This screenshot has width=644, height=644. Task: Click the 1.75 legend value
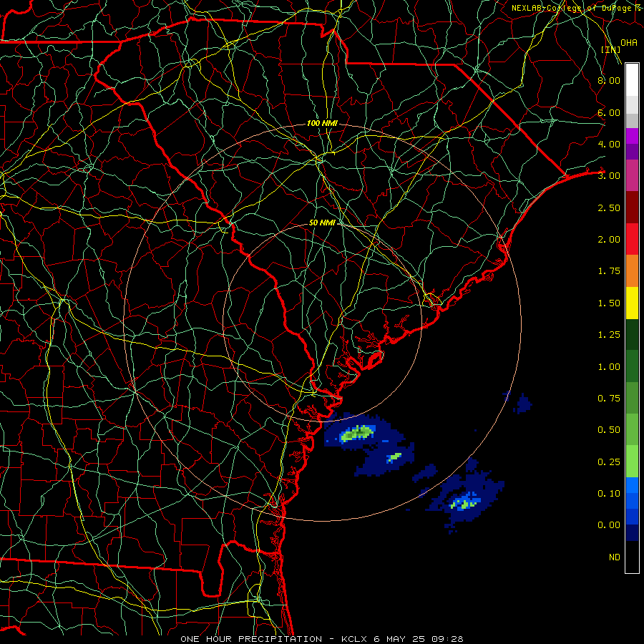tap(609, 271)
